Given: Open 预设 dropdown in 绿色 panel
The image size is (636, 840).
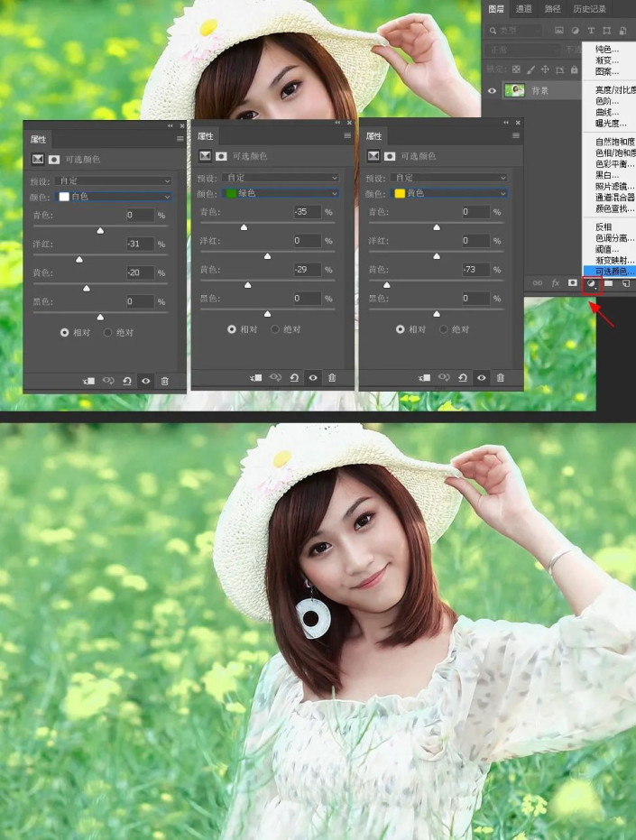Looking at the screenshot, I should coord(281,178).
